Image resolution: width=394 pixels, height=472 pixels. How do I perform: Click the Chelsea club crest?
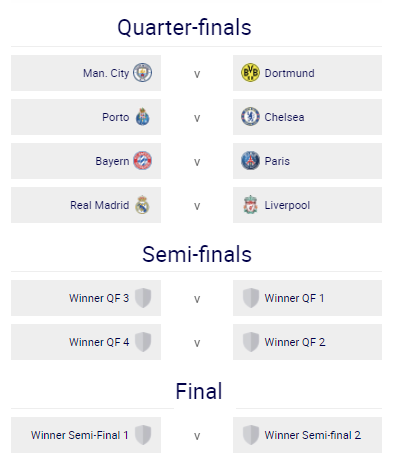250,117
